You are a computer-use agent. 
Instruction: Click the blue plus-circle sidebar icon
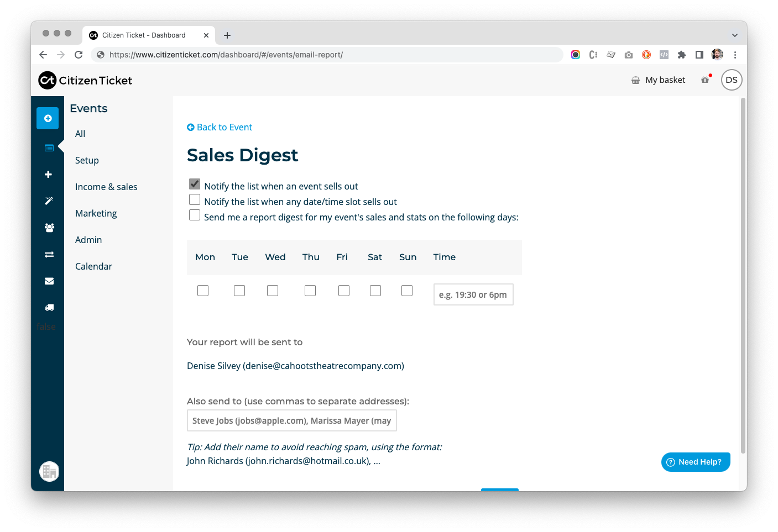(48, 118)
